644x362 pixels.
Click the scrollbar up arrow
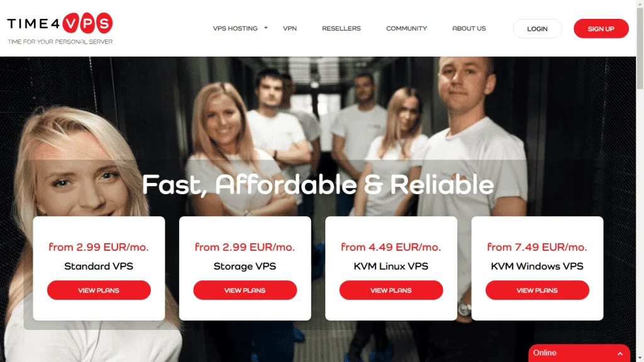[x=640, y=3]
